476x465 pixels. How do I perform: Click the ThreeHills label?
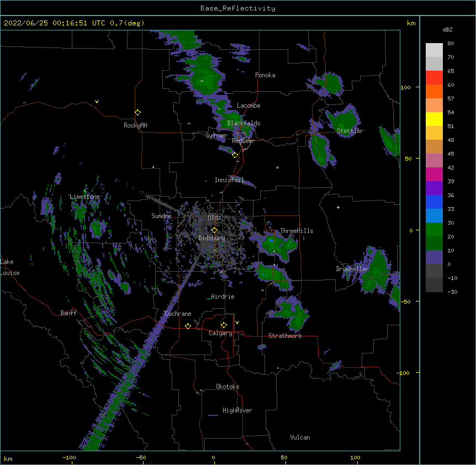[x=297, y=231]
